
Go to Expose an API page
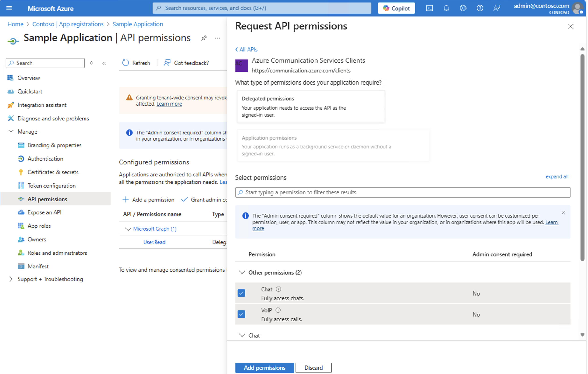[x=44, y=212]
